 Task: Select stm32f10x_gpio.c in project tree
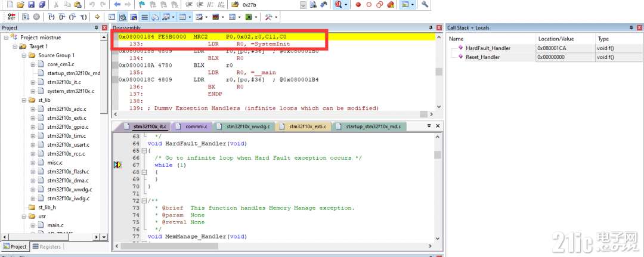(68, 127)
